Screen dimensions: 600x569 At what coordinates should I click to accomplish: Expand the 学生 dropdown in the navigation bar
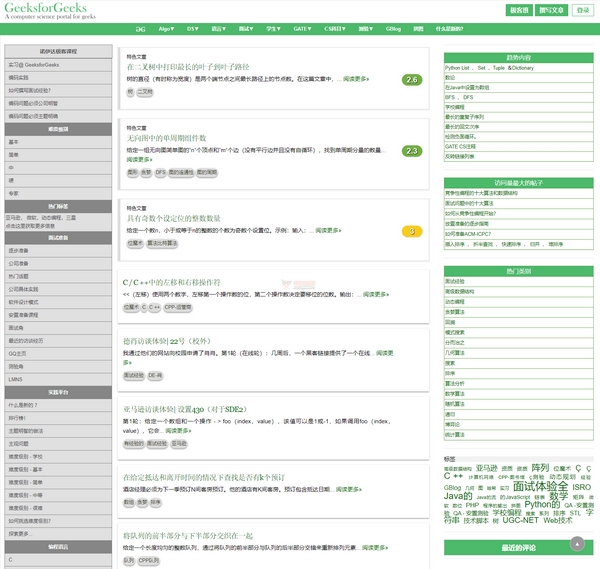coord(273,29)
